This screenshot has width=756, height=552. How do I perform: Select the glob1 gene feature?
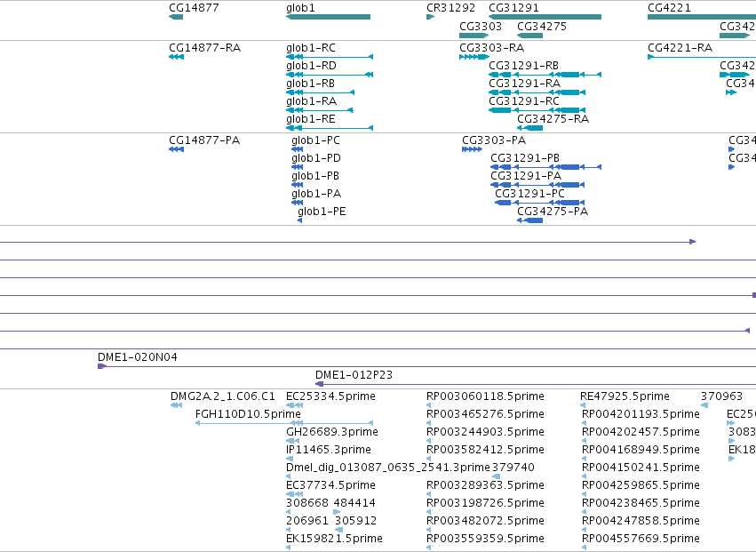coord(329,17)
